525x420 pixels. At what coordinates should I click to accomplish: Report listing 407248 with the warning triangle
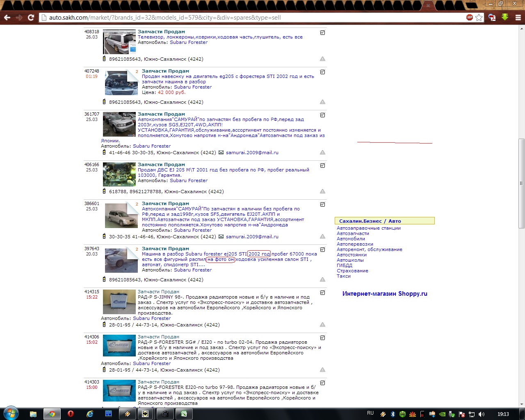click(x=322, y=102)
